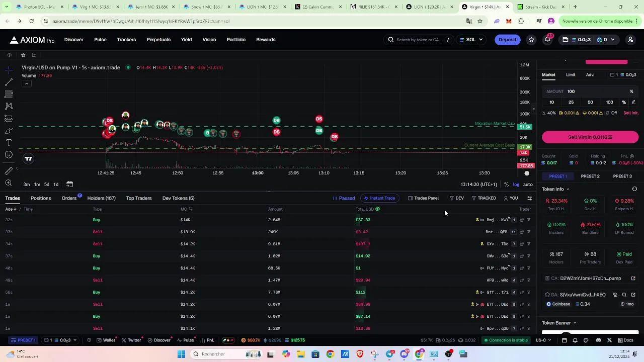Collapse the chart legend arrow
Image resolution: width=644 pixels, height=362 pixels.
26,83
